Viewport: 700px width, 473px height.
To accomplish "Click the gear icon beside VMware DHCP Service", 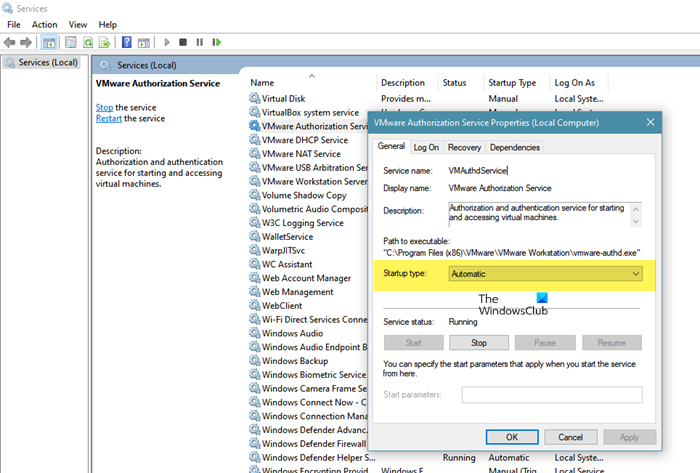I will click(x=254, y=140).
